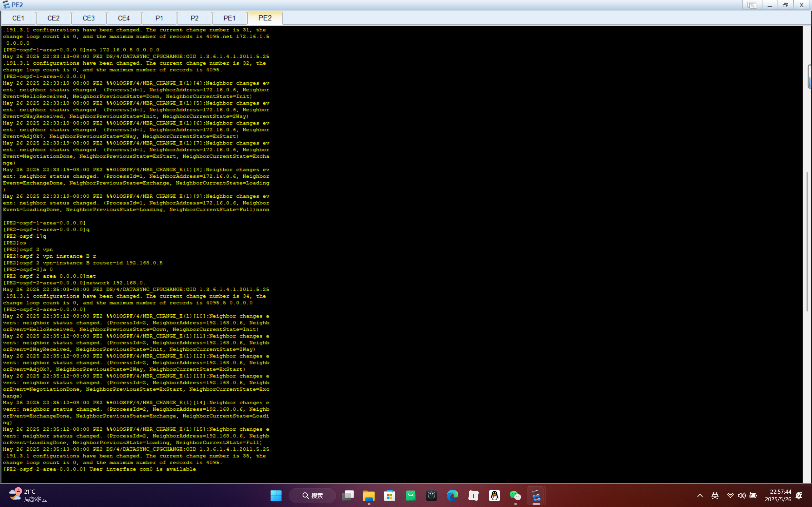Open the Windows Start menu

pyautogui.click(x=276, y=496)
